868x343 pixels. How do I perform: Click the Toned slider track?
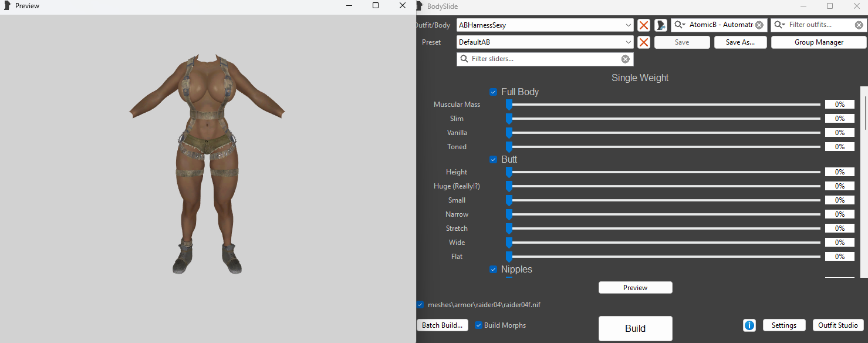663,147
